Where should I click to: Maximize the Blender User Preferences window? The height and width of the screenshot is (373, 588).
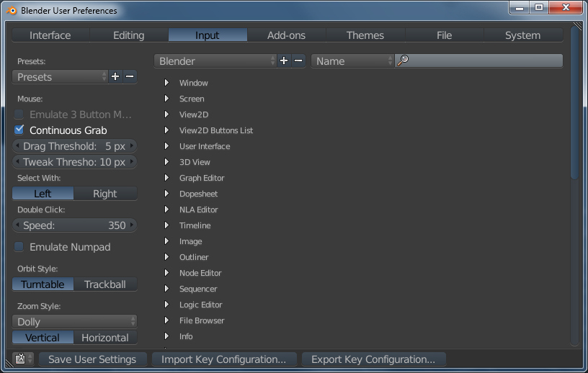[539, 7]
